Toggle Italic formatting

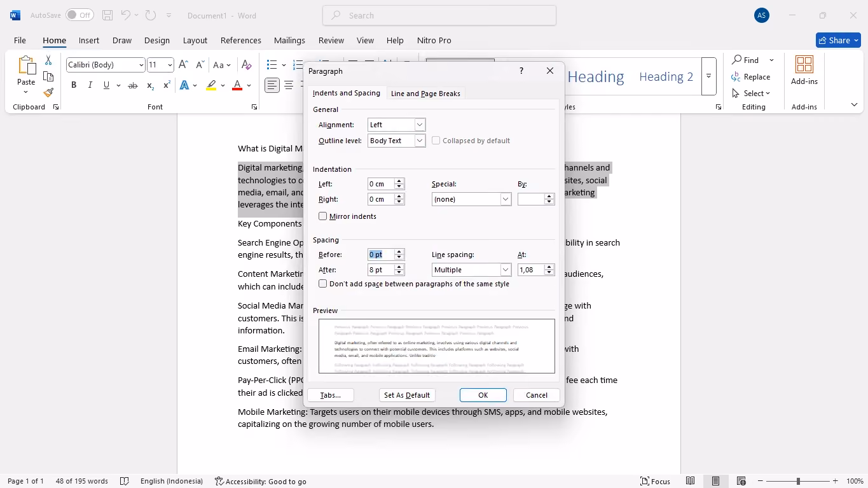coord(90,85)
